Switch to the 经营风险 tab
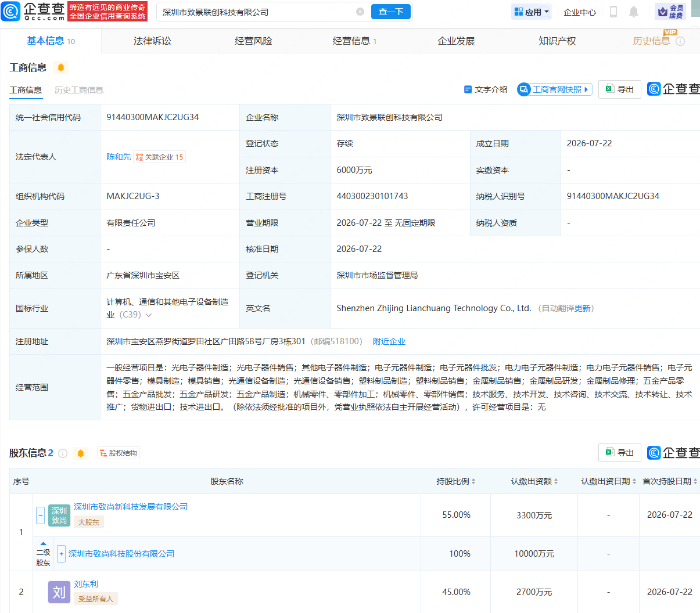The image size is (700, 613). [x=253, y=41]
